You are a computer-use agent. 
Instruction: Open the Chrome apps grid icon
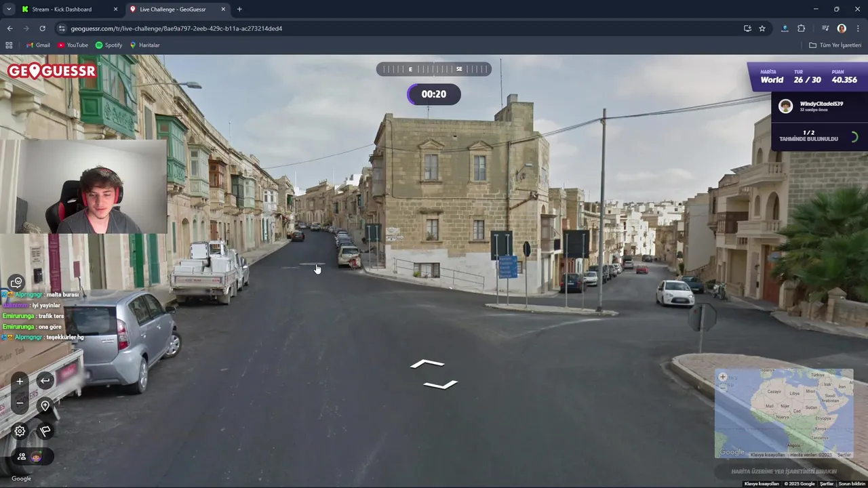tap(9, 45)
